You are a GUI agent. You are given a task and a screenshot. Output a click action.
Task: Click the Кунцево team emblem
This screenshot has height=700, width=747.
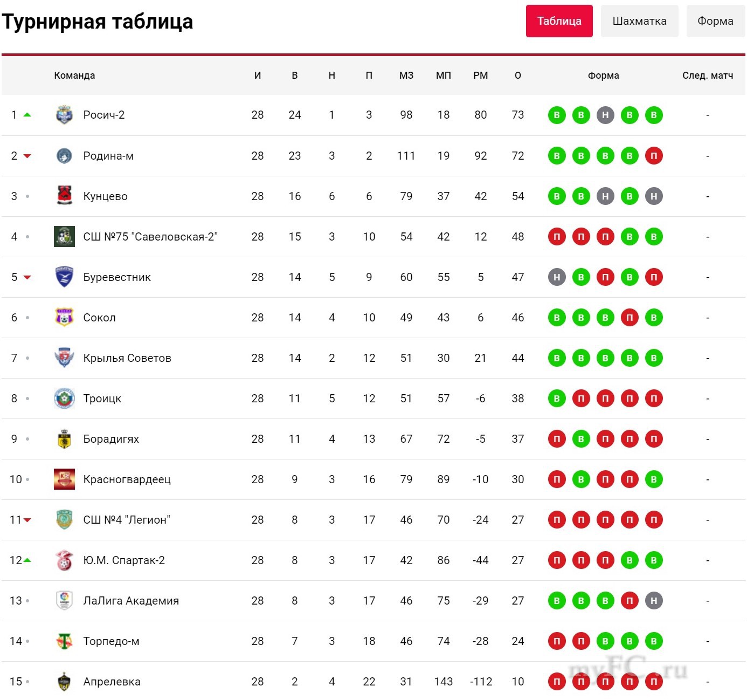[64, 196]
